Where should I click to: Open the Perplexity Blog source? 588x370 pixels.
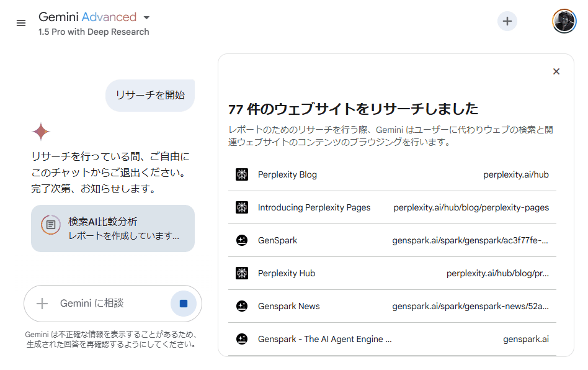392,174
